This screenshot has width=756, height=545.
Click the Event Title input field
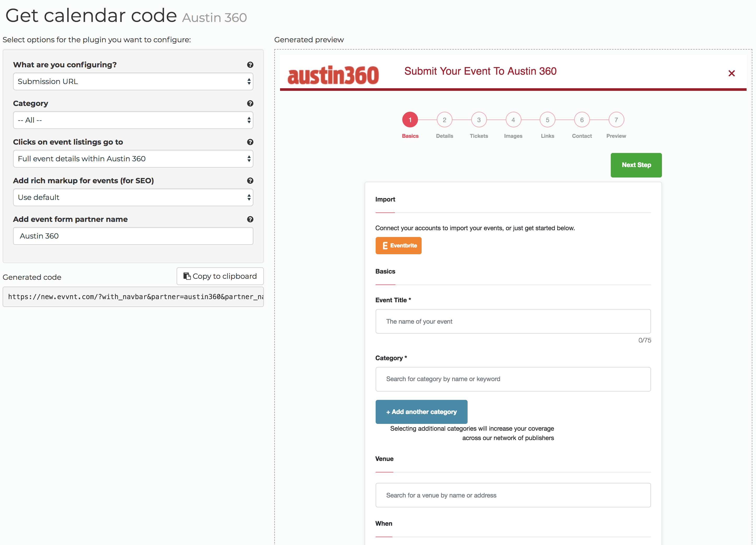[513, 321]
